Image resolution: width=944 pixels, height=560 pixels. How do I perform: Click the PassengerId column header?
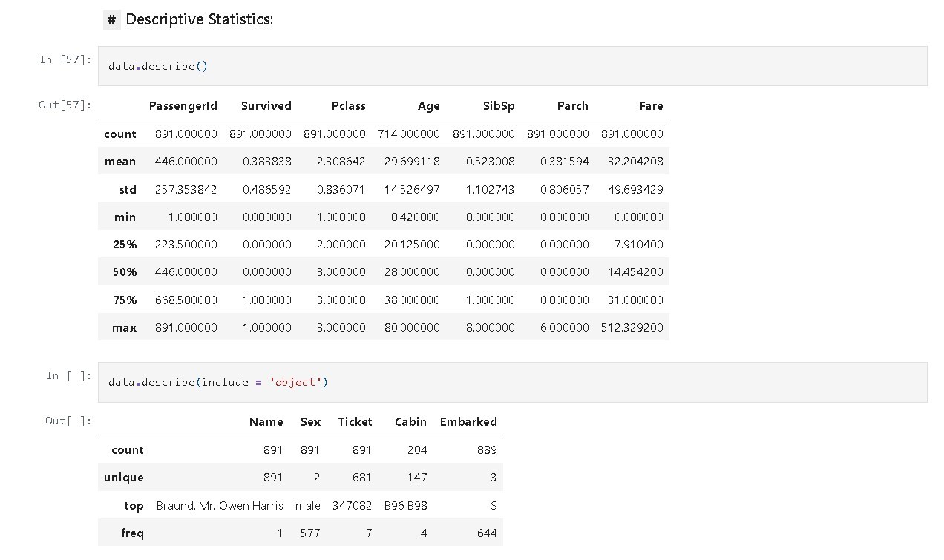pyautogui.click(x=183, y=106)
